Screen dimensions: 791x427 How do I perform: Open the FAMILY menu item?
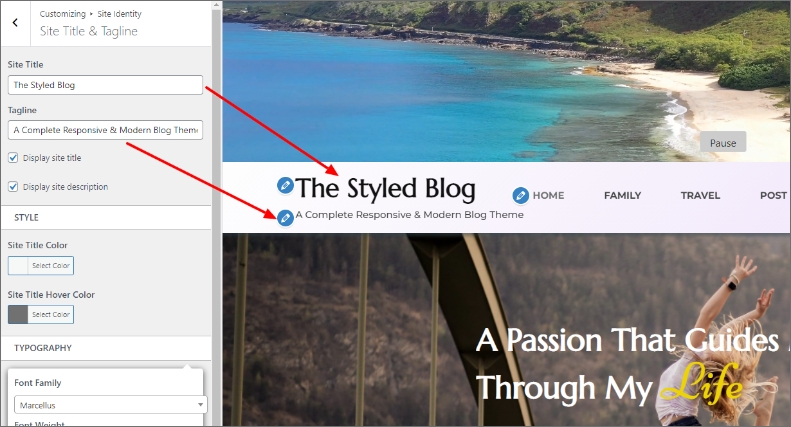coord(623,195)
